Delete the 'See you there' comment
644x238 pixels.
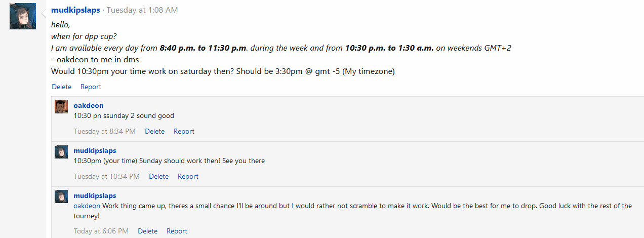coord(158,176)
